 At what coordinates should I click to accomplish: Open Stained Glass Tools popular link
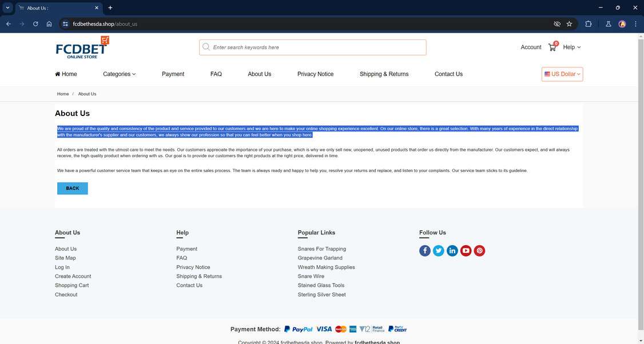[321, 285]
